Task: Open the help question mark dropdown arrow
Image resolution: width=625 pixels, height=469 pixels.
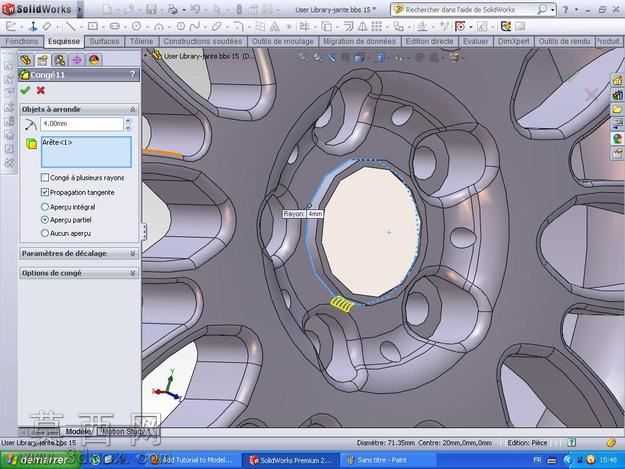Action: click(x=576, y=10)
